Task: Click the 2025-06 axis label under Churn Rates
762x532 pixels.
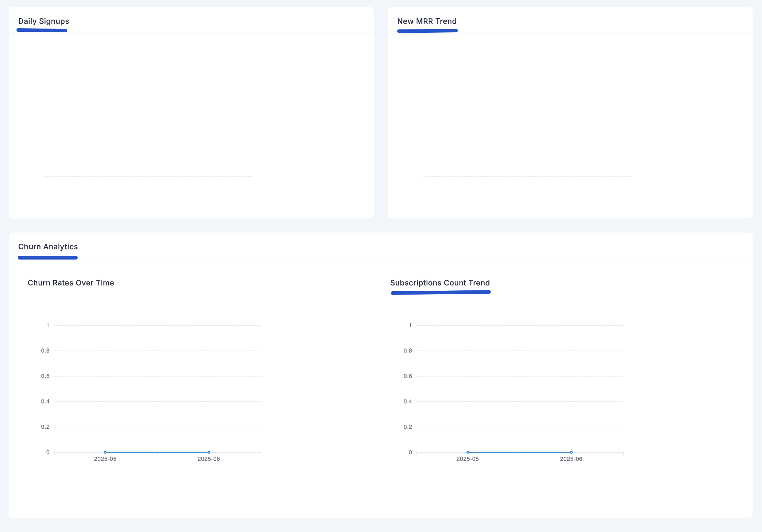Action: (x=209, y=459)
